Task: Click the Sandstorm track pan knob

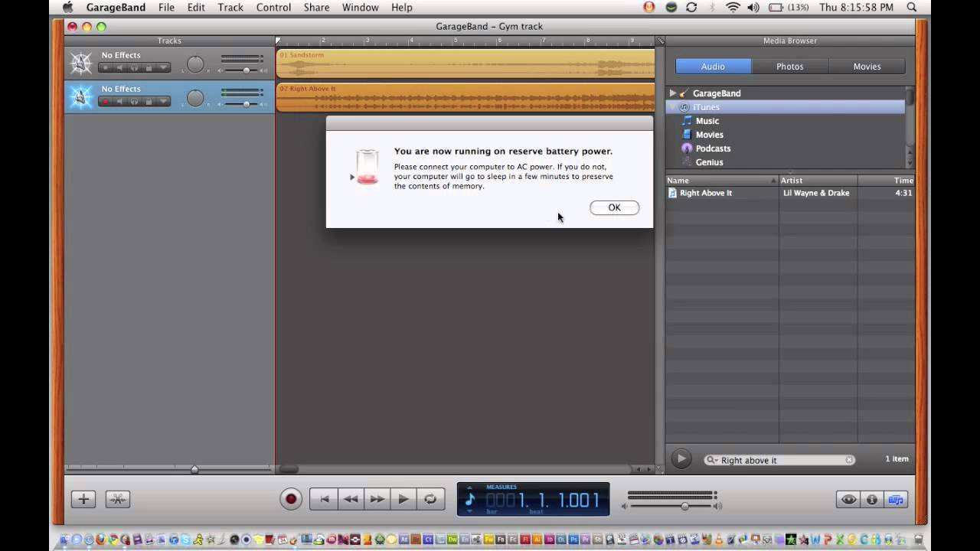Action: coord(196,64)
